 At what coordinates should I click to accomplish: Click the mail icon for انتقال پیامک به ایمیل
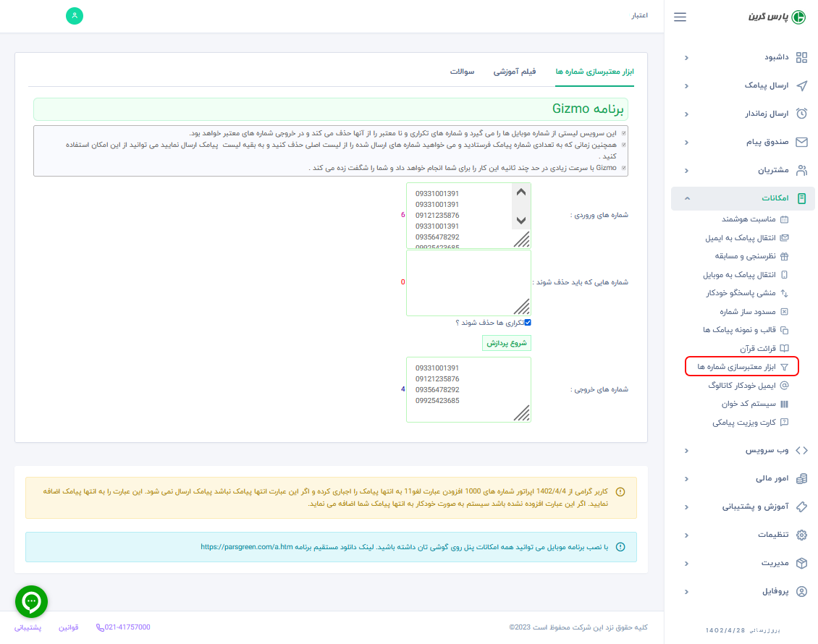tap(784, 238)
